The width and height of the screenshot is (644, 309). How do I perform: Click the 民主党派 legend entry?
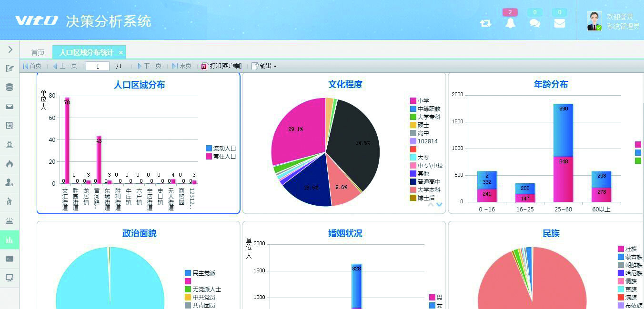pyautogui.click(x=200, y=273)
